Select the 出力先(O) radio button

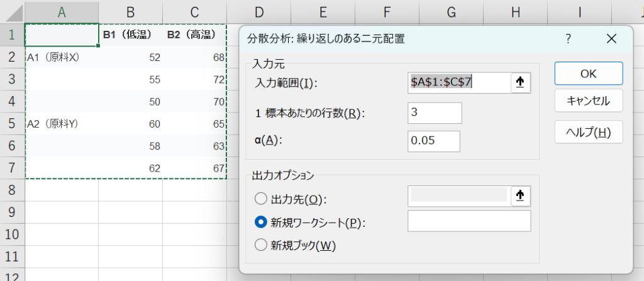tap(260, 199)
